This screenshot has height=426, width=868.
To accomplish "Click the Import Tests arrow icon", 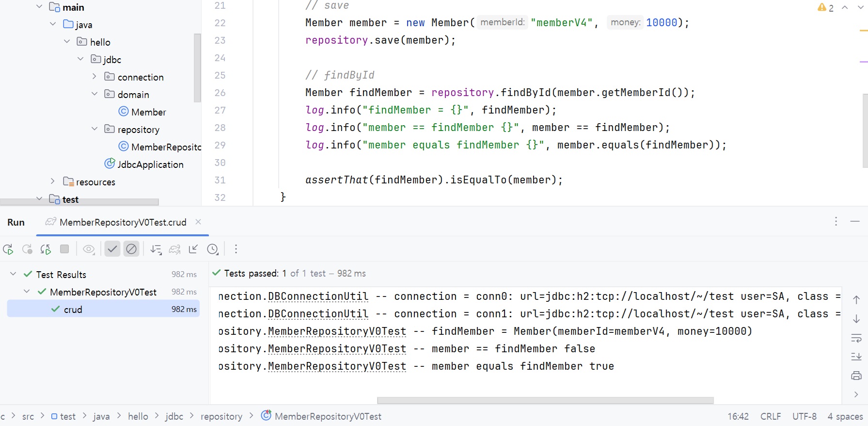I will 193,249.
